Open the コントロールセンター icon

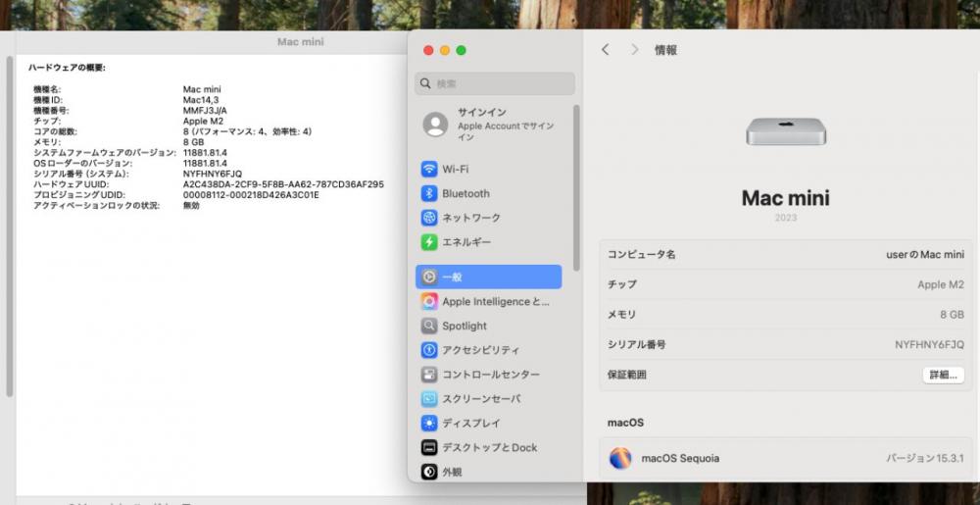(429, 375)
